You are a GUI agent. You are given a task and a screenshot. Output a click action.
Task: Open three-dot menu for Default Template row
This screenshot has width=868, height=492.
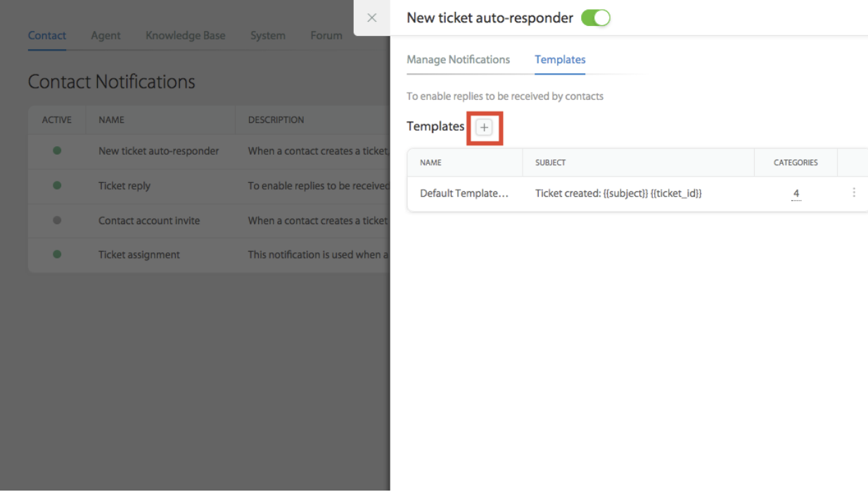click(854, 193)
